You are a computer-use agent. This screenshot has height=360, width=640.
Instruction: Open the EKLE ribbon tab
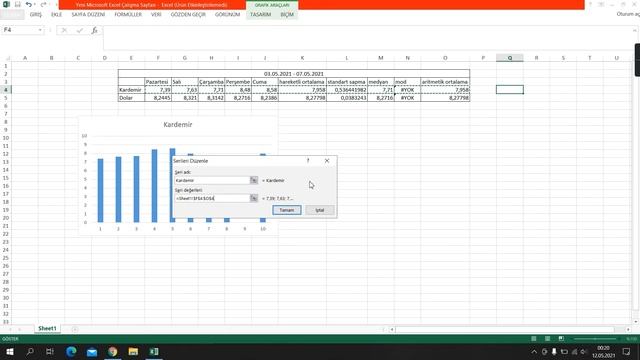coord(56,14)
